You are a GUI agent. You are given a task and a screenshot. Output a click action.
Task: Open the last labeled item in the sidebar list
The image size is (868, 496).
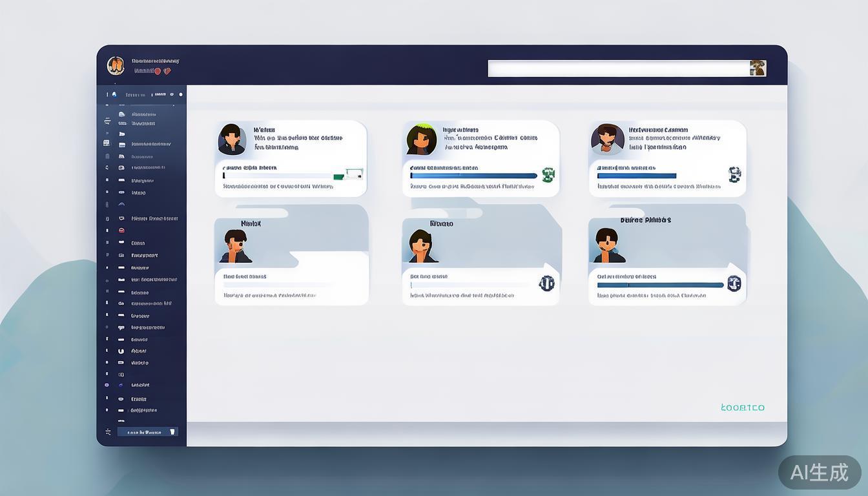tap(143, 410)
